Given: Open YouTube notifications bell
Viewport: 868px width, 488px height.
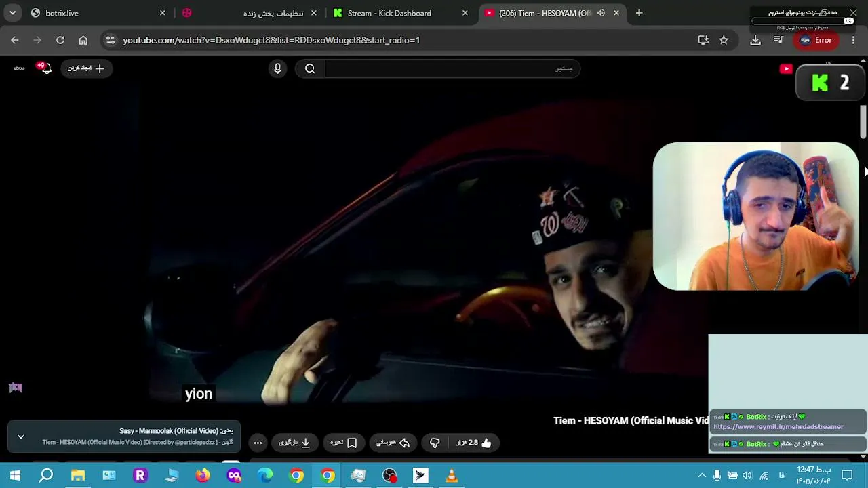Looking at the screenshot, I should 45,68.
